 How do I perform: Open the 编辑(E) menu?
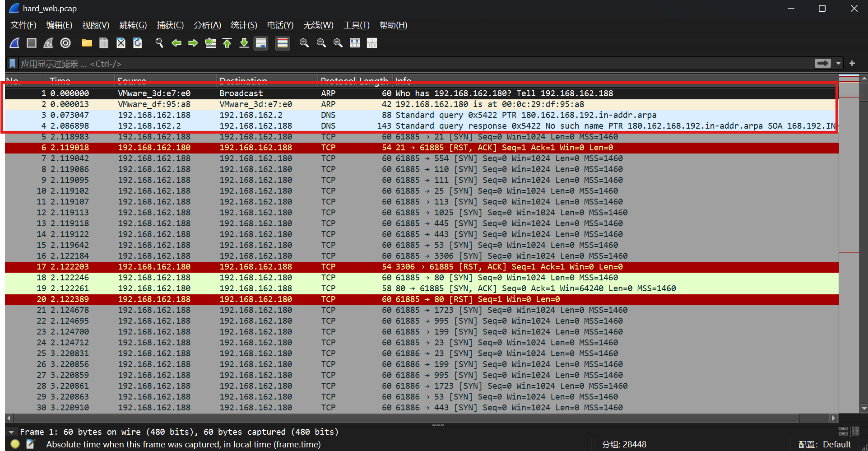(59, 25)
